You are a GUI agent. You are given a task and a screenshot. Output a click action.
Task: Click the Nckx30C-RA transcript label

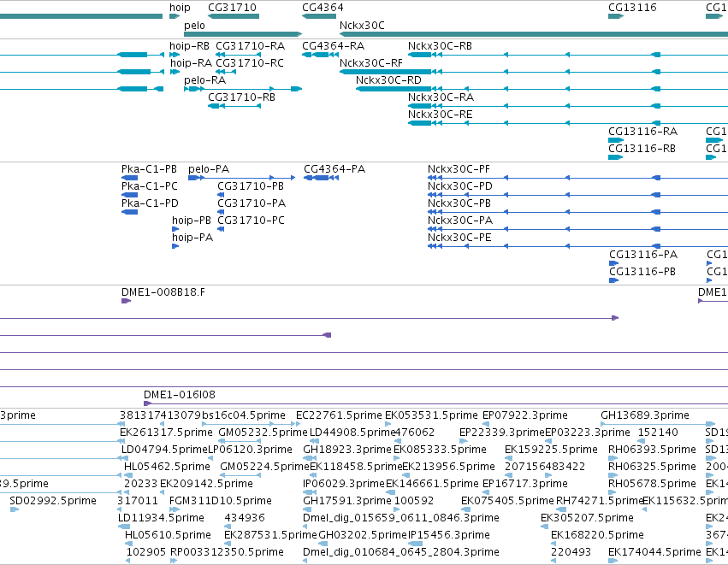[441, 97]
